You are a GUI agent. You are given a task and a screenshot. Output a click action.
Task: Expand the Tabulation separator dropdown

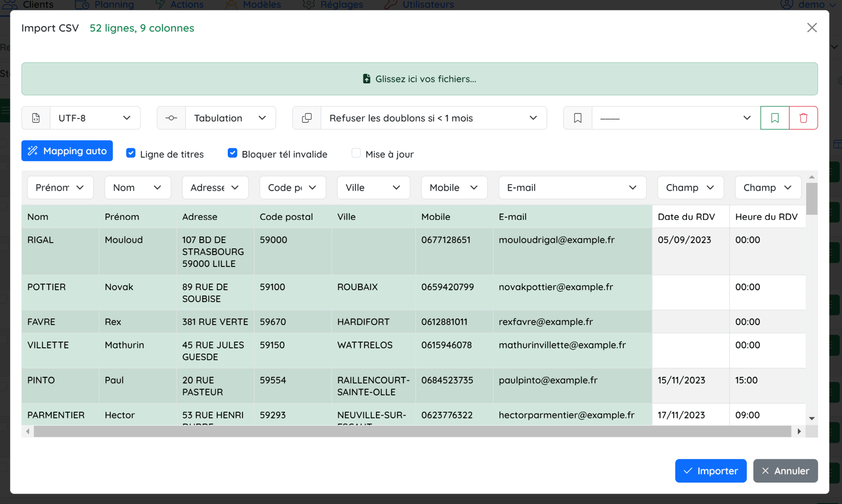coord(230,118)
